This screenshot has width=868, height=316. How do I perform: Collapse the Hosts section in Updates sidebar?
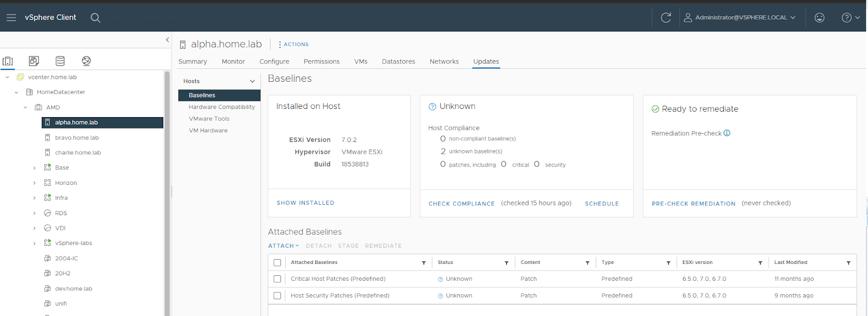pos(252,81)
